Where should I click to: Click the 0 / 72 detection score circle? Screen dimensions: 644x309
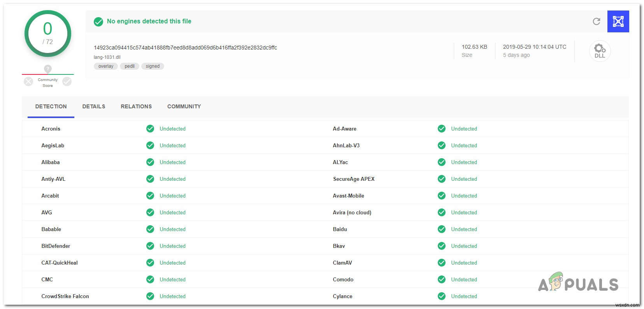click(48, 34)
